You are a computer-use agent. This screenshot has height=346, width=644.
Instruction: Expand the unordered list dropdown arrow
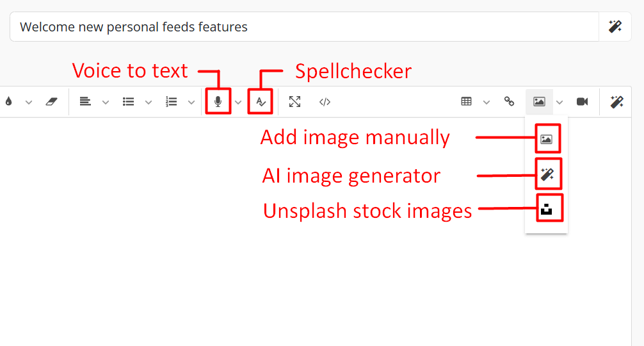pos(149,103)
